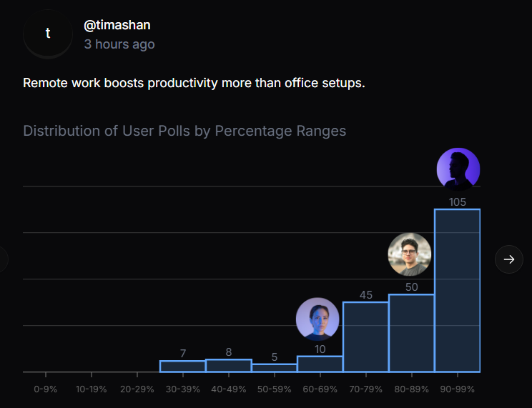Click the purple silhouette avatar above 105
The width and height of the screenshot is (532, 408).
coord(458,170)
